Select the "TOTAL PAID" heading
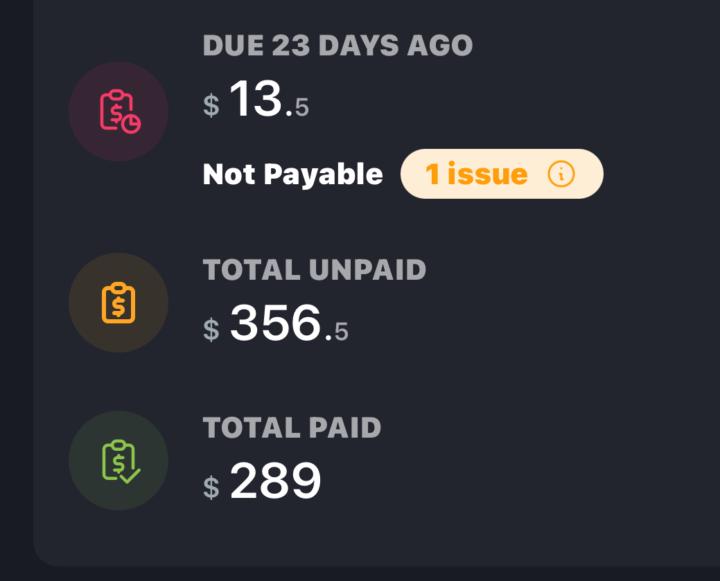The height and width of the screenshot is (581, 720). coord(292,428)
